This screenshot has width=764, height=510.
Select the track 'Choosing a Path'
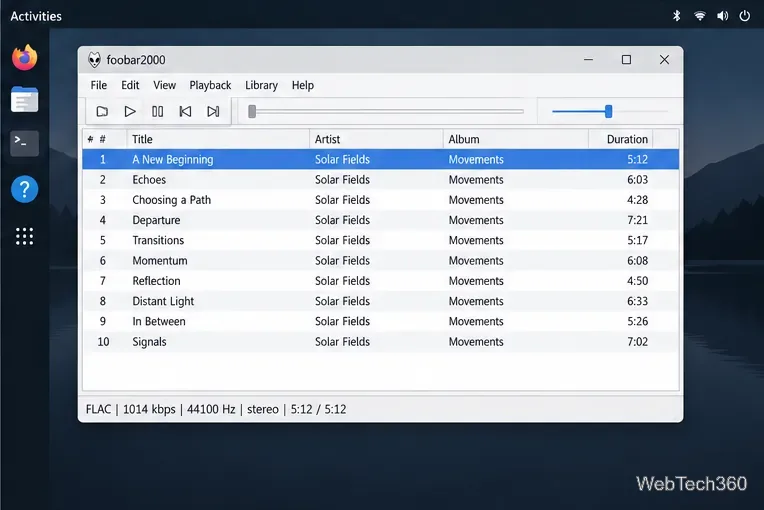(381, 200)
